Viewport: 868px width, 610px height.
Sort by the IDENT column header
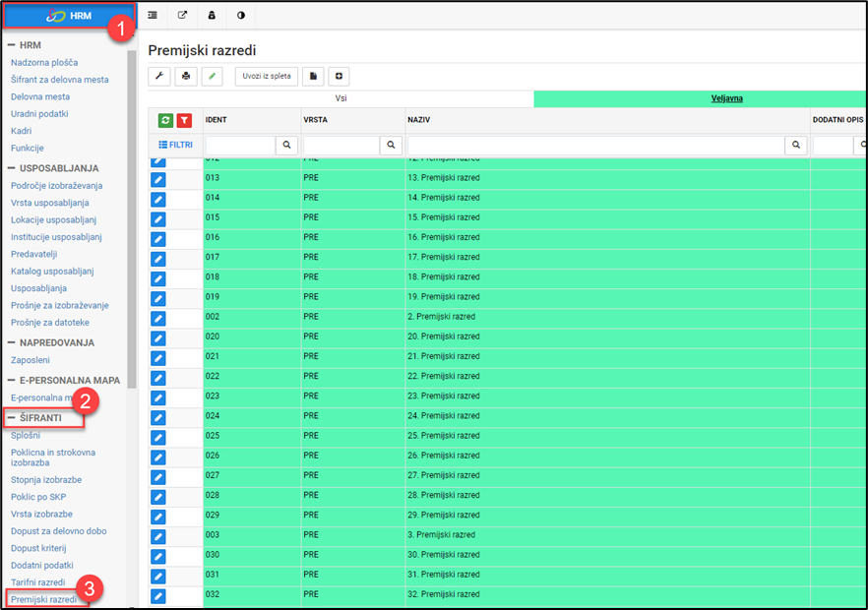(216, 120)
